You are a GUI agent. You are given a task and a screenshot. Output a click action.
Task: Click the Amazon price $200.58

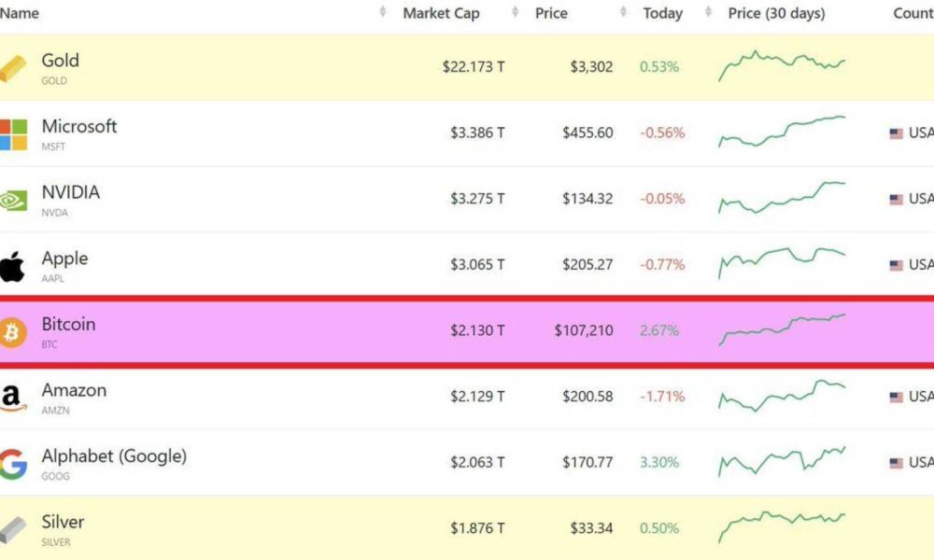click(587, 397)
